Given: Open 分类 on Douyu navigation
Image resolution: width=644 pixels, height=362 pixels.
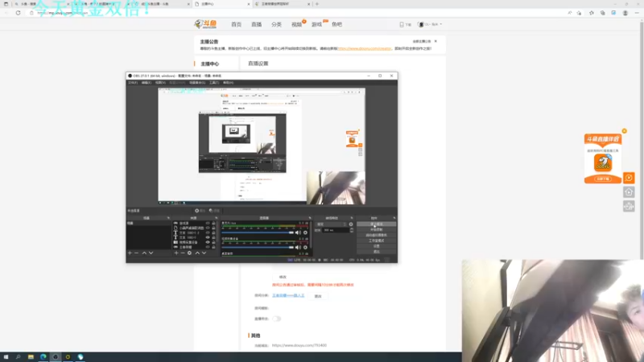Looking at the screenshot, I should (276, 25).
